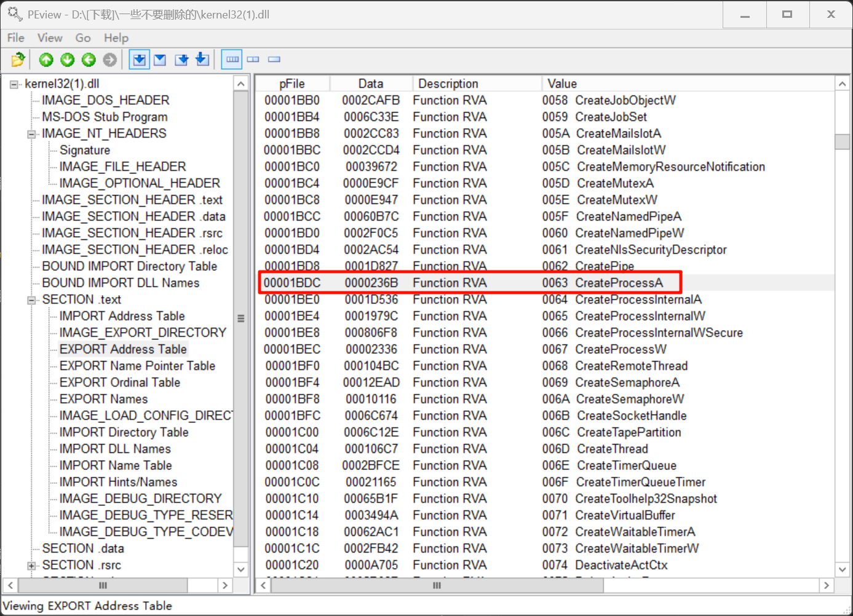This screenshot has height=616, width=853.
Task: Click the grayed-out forward arrow icon
Action: [110, 60]
